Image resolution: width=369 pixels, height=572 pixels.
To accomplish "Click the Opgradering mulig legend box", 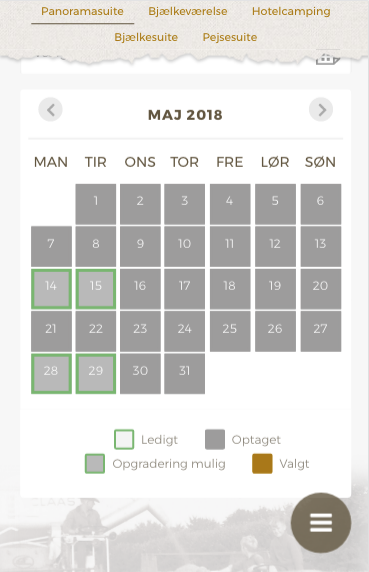I will (x=95, y=464).
